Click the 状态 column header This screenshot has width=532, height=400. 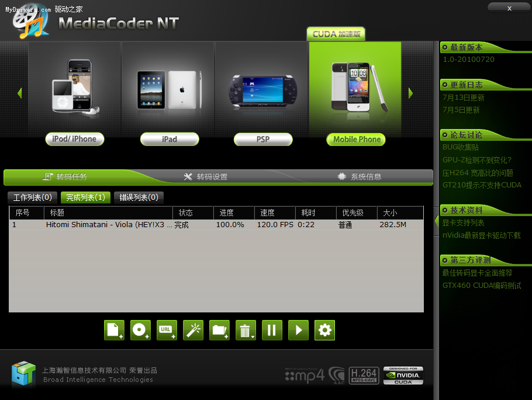[193, 213]
